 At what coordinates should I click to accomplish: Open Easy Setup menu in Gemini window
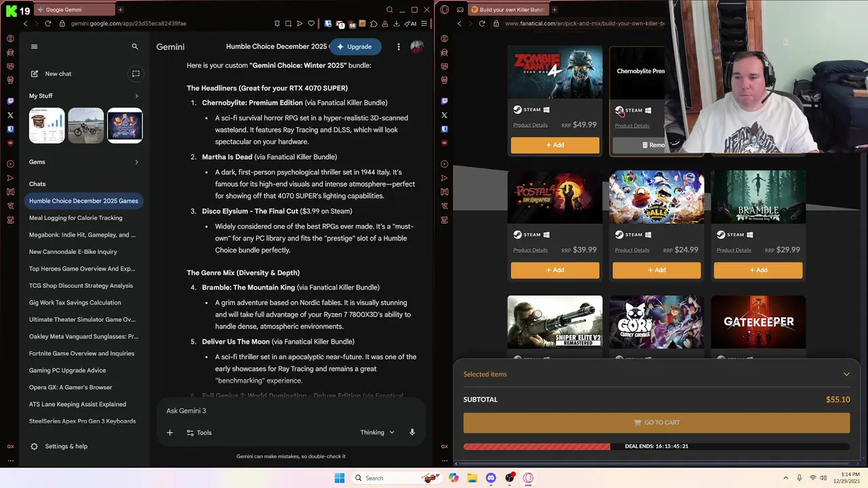425,23
